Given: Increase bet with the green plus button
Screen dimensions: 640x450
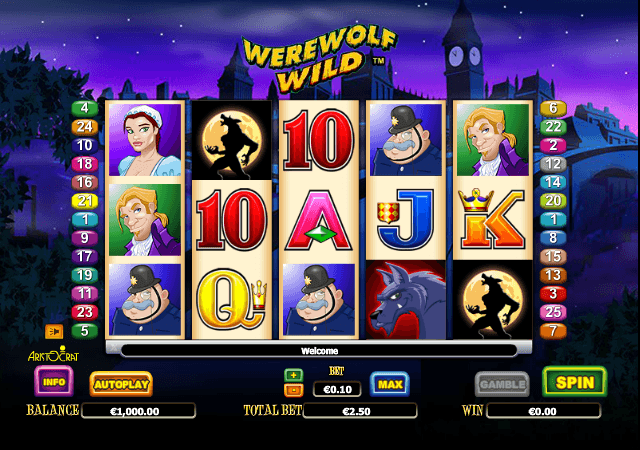Looking at the screenshot, I should pos(293,375).
